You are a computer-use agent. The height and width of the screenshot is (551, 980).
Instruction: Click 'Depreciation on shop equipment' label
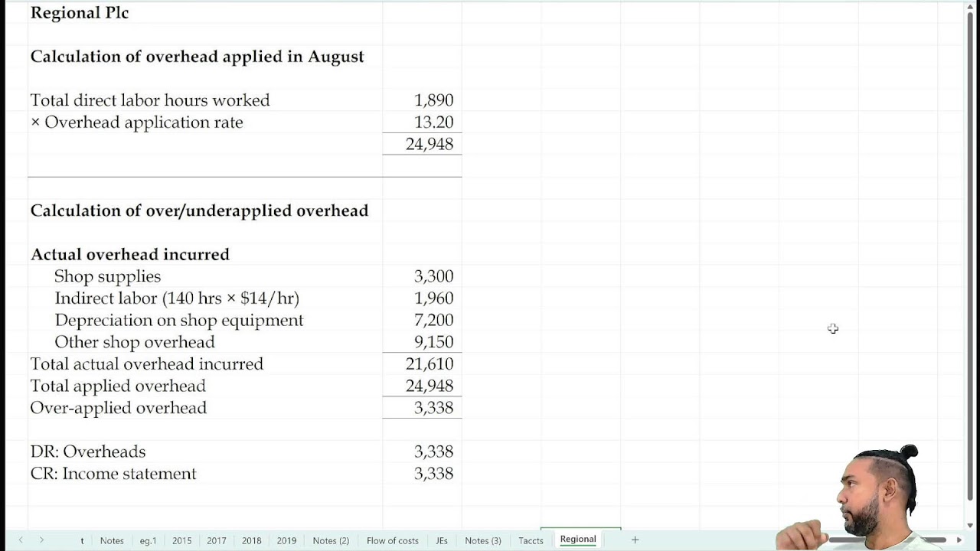[178, 320]
